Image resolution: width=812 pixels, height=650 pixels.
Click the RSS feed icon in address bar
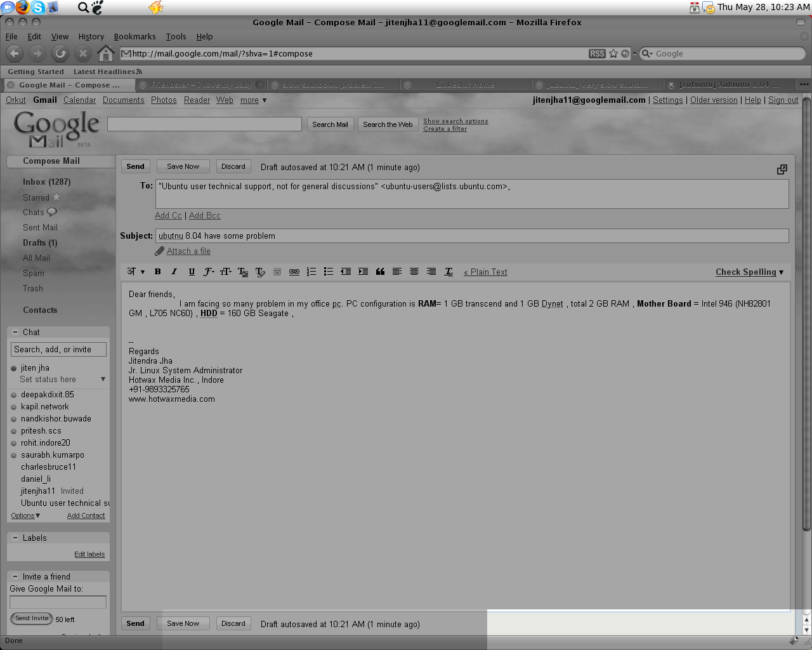[x=597, y=54]
